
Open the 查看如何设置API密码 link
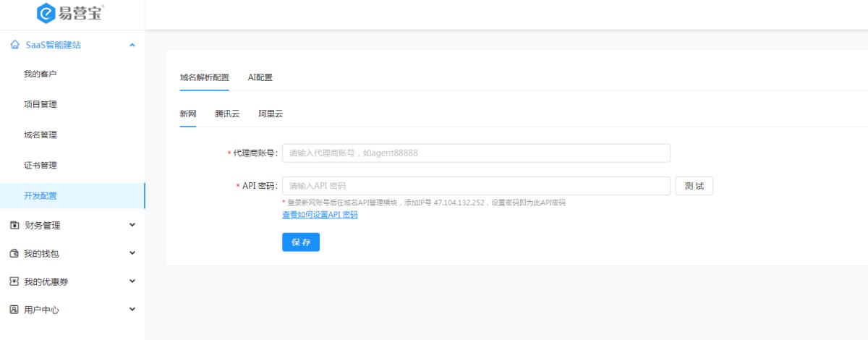pyautogui.click(x=319, y=215)
